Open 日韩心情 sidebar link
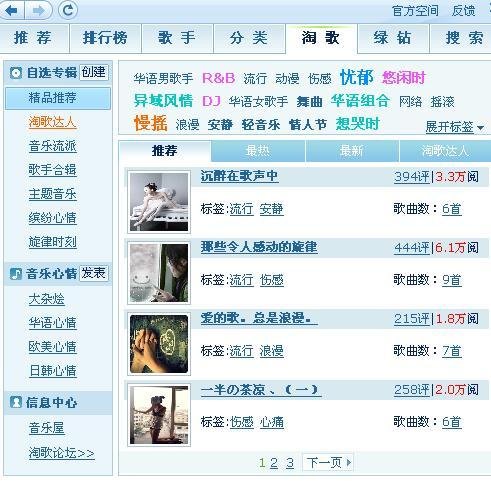This screenshot has height=481, width=491. [x=52, y=371]
